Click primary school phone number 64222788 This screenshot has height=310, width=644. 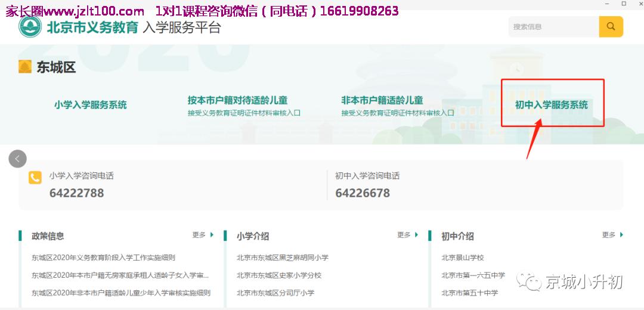[76, 193]
